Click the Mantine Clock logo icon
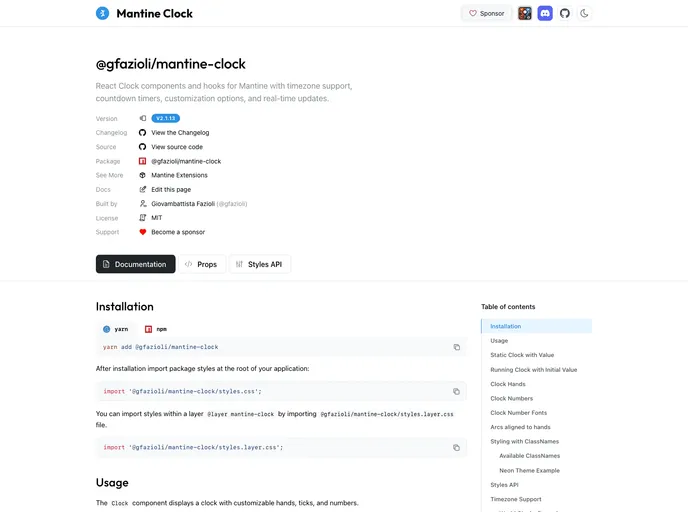The height and width of the screenshot is (512, 688). point(103,14)
